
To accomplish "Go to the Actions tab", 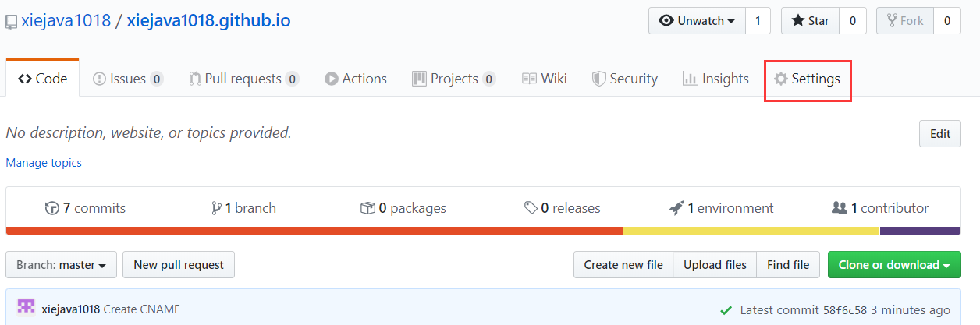I will pyautogui.click(x=356, y=79).
